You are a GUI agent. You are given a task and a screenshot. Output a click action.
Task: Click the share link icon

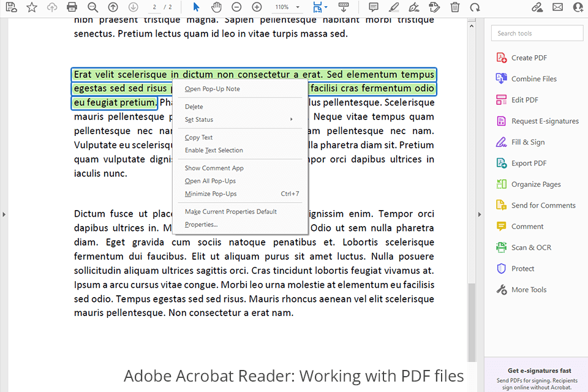(x=537, y=7)
